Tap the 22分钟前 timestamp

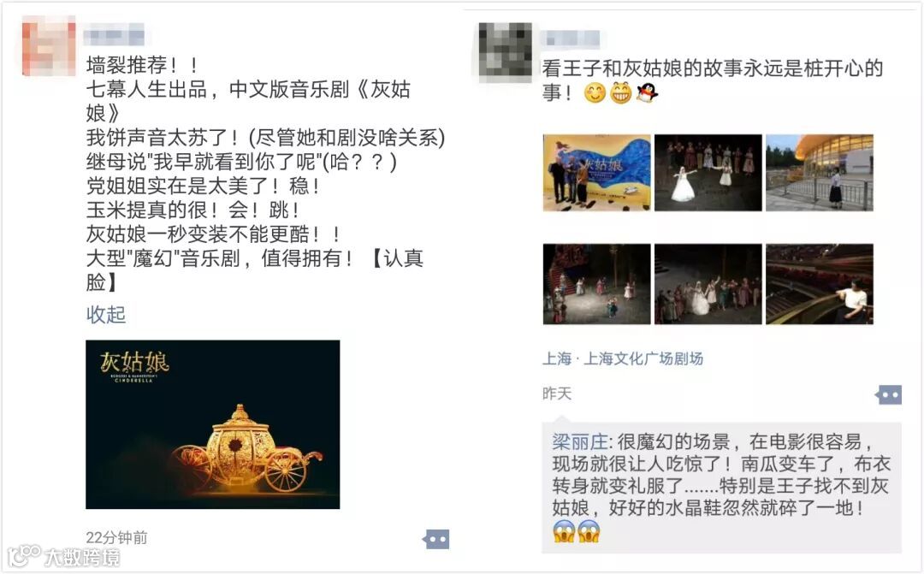pyautogui.click(x=116, y=537)
